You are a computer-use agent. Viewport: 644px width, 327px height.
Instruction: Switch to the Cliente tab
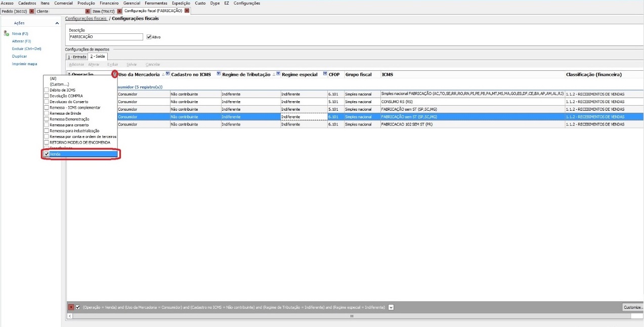point(42,11)
